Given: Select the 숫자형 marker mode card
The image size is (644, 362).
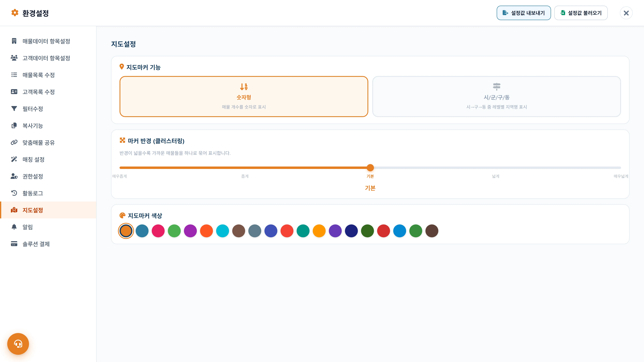Looking at the screenshot, I should click(x=244, y=96).
